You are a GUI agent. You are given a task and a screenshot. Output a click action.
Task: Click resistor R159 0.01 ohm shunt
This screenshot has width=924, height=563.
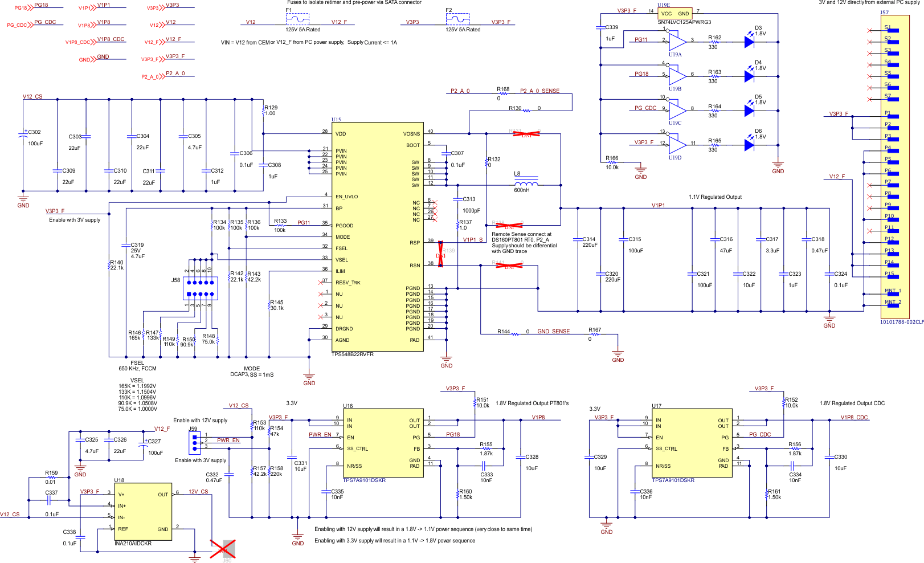click(x=51, y=478)
